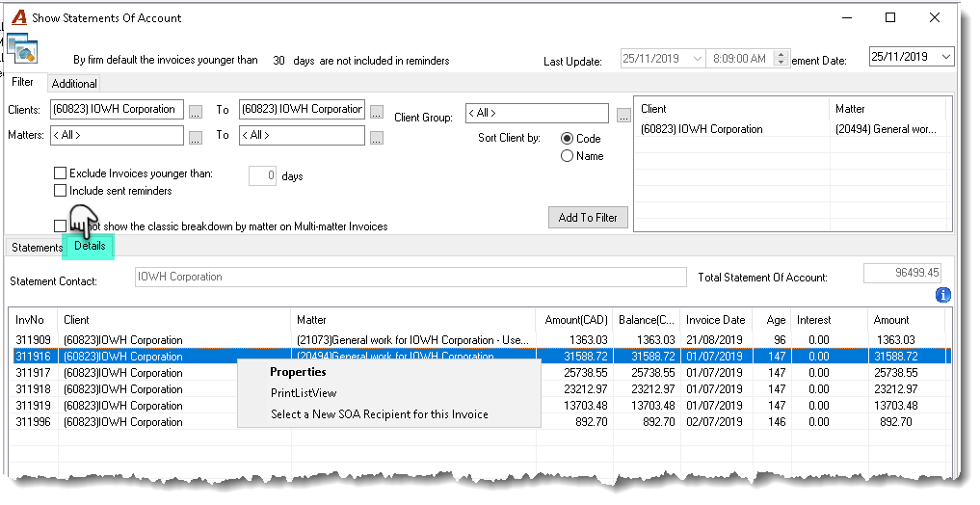
Task: Select invoice 311916 row
Action: click(480, 357)
